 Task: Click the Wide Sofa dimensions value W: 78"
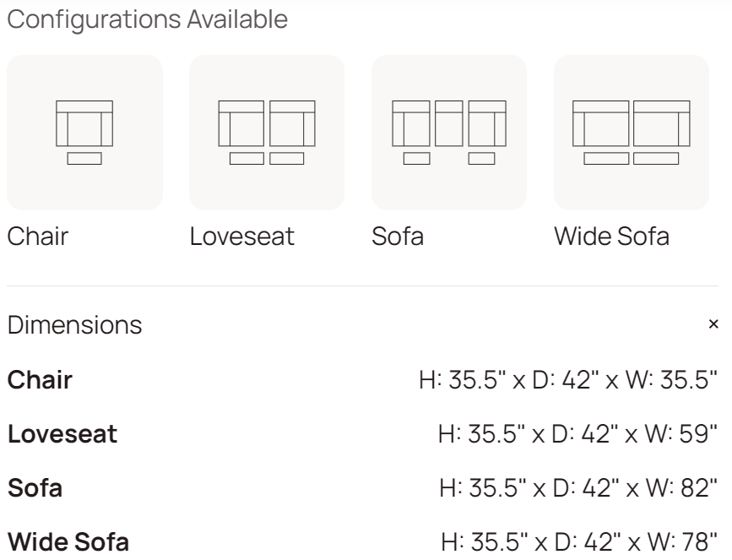pos(579,541)
